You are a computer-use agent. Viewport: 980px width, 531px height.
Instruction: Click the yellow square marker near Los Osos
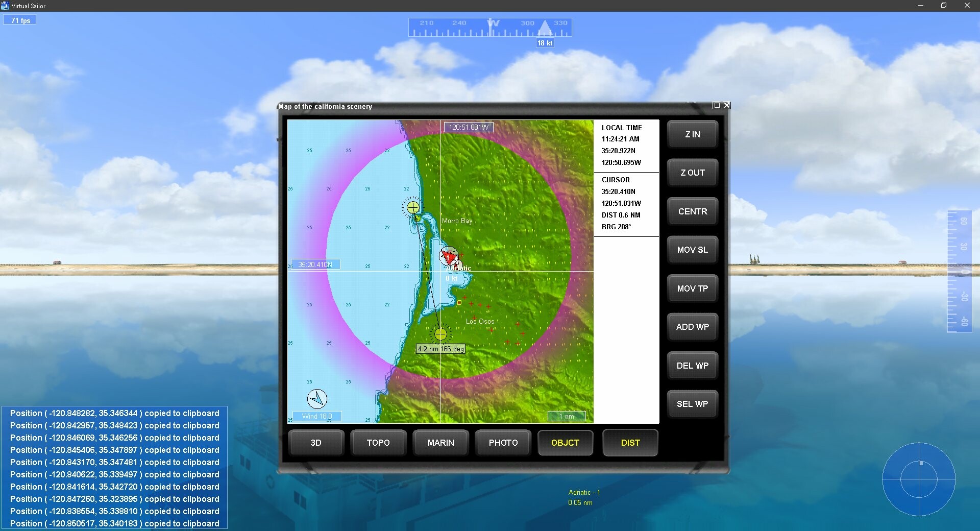459,302
